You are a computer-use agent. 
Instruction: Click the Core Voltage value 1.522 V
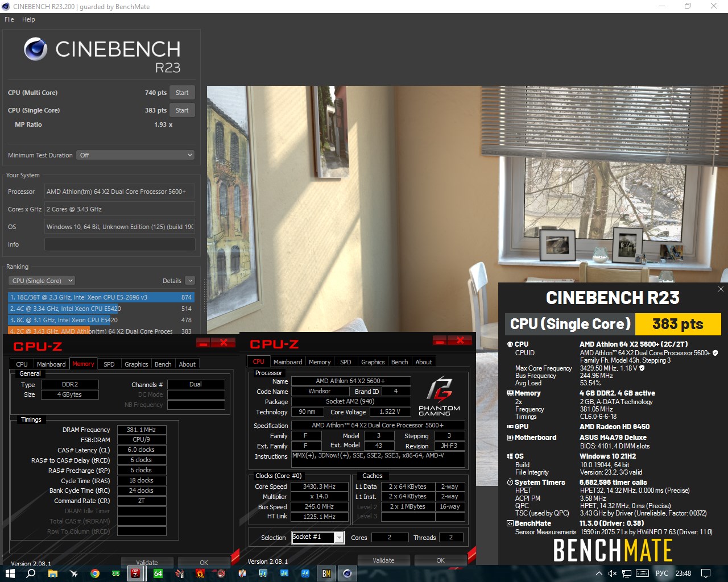pyautogui.click(x=390, y=411)
